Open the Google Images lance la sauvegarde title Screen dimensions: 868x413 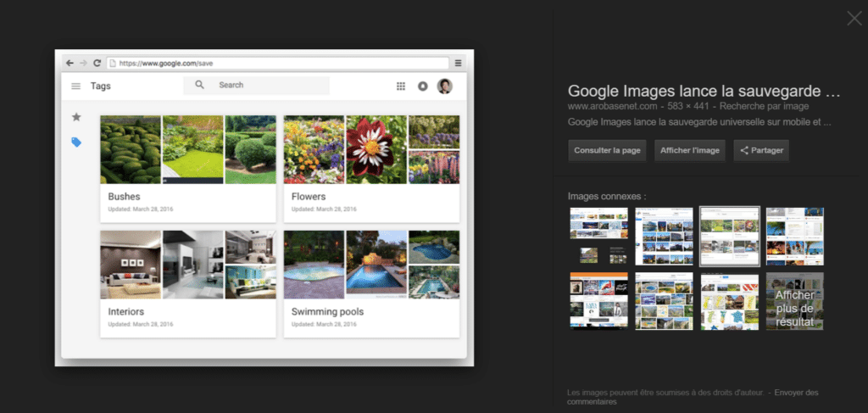[x=704, y=91]
